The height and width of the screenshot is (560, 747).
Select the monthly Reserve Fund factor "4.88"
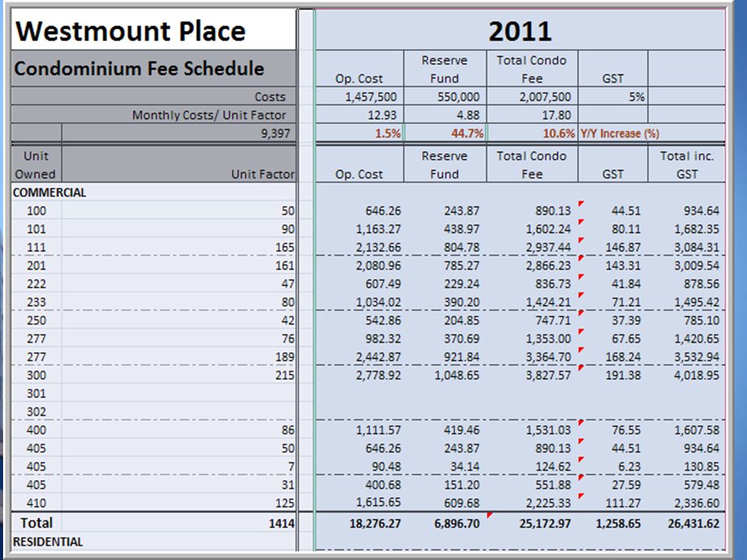click(468, 115)
